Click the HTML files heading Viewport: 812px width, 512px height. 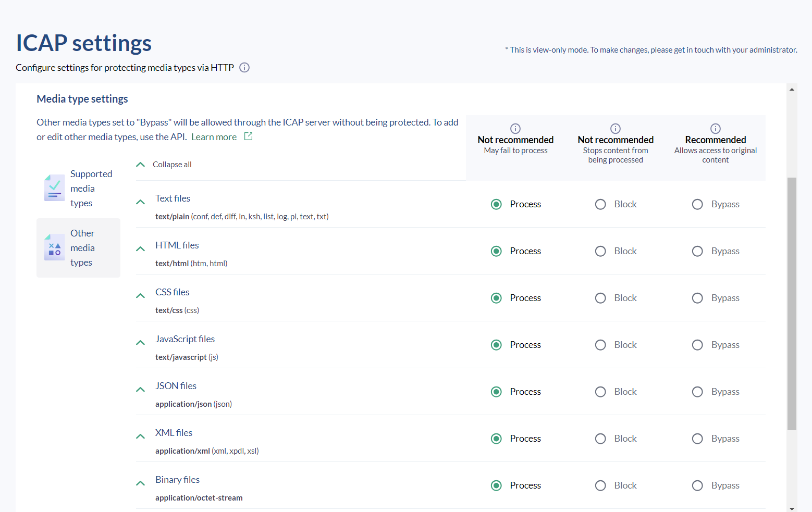pos(177,245)
